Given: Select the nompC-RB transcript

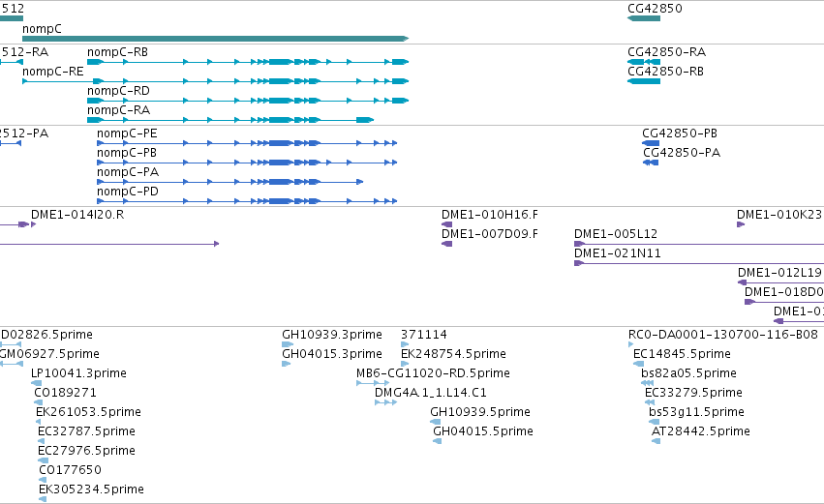Looking at the screenshot, I should [x=248, y=62].
